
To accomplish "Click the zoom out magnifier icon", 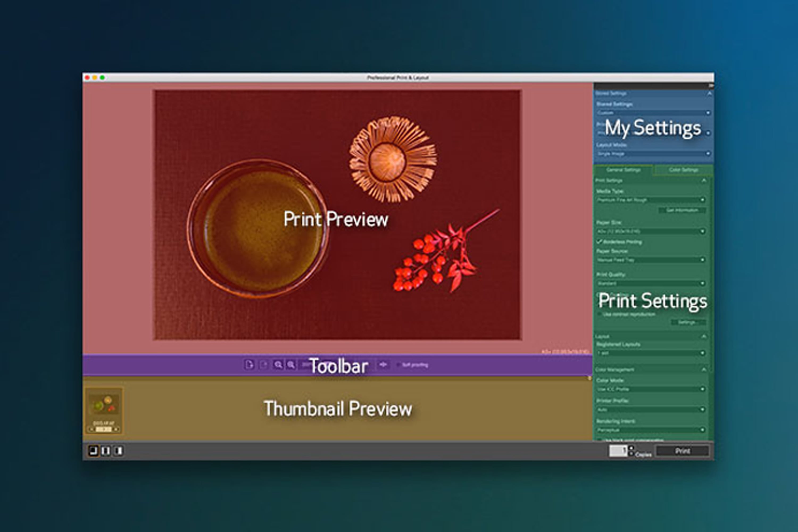I will 291,365.
